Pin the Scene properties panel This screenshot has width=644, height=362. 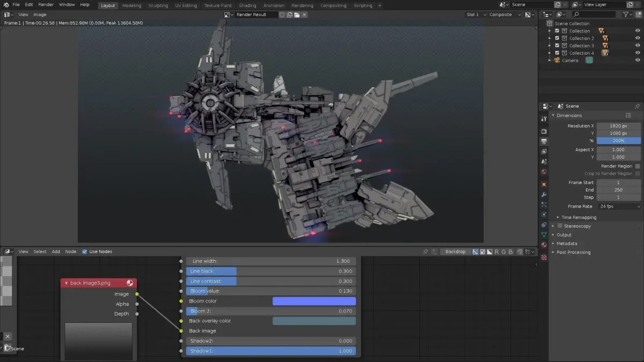[637, 106]
